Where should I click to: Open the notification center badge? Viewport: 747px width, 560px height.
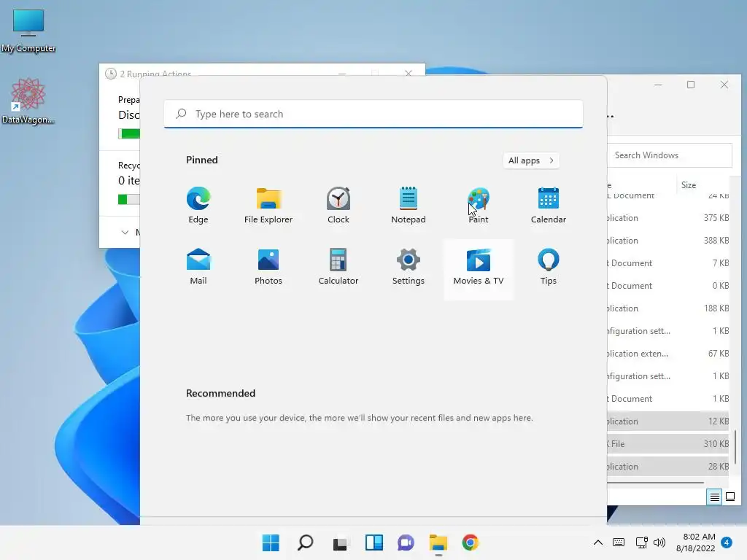[x=727, y=542]
